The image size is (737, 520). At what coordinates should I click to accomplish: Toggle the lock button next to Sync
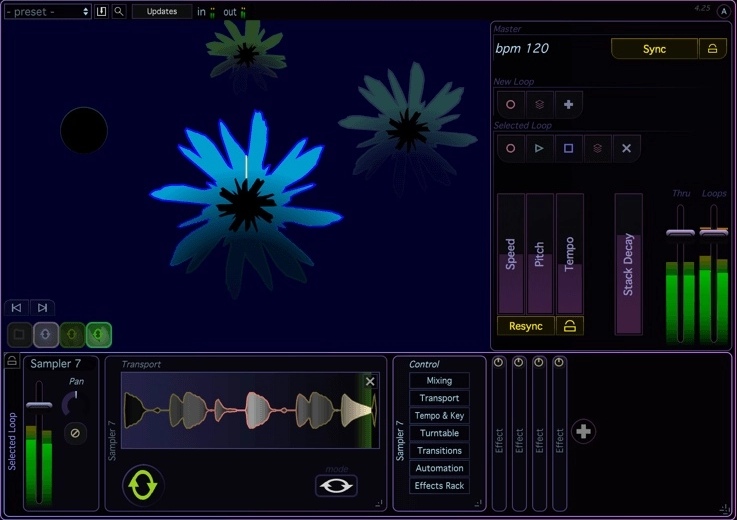713,49
